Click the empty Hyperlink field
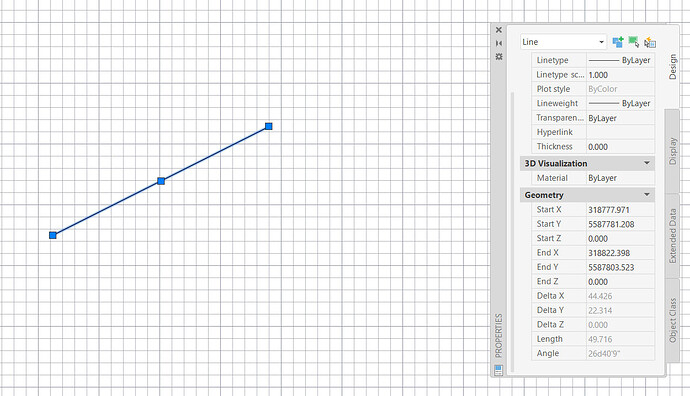 pyautogui.click(x=620, y=132)
